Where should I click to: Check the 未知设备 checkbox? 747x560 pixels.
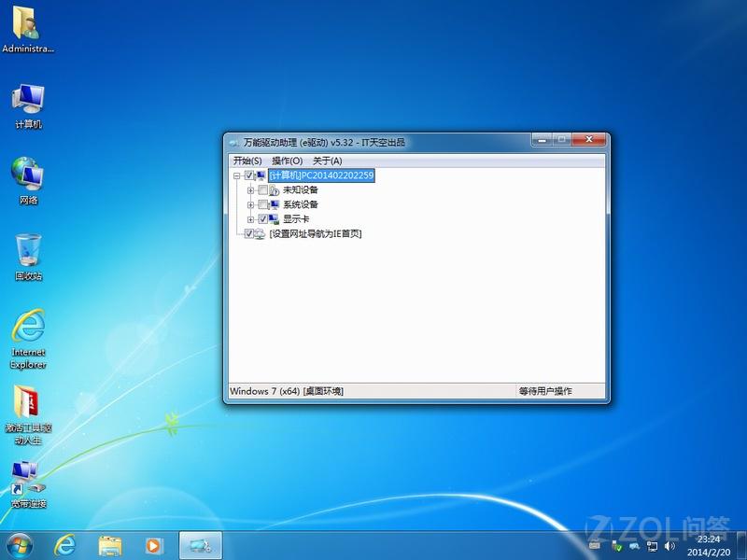point(262,190)
